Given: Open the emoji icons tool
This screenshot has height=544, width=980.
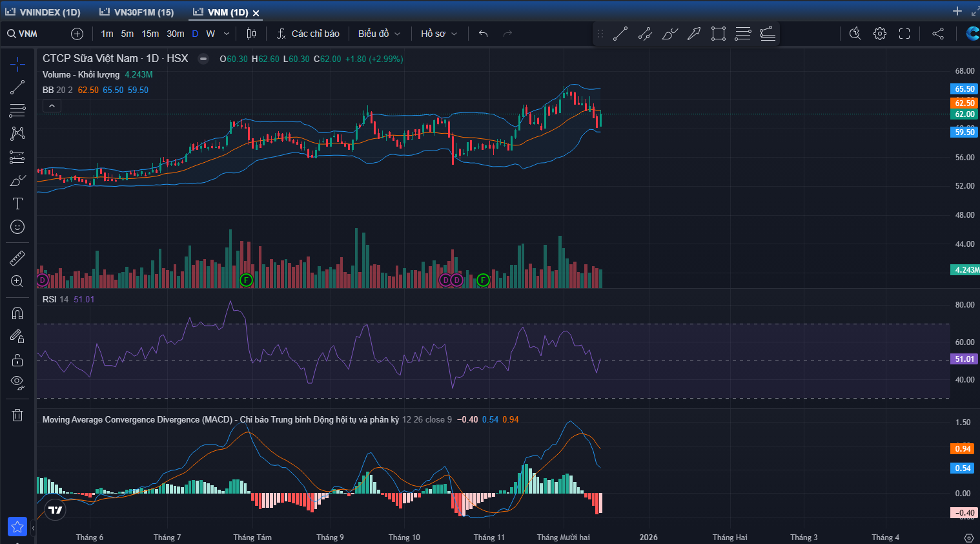Looking at the screenshot, I should click(17, 227).
